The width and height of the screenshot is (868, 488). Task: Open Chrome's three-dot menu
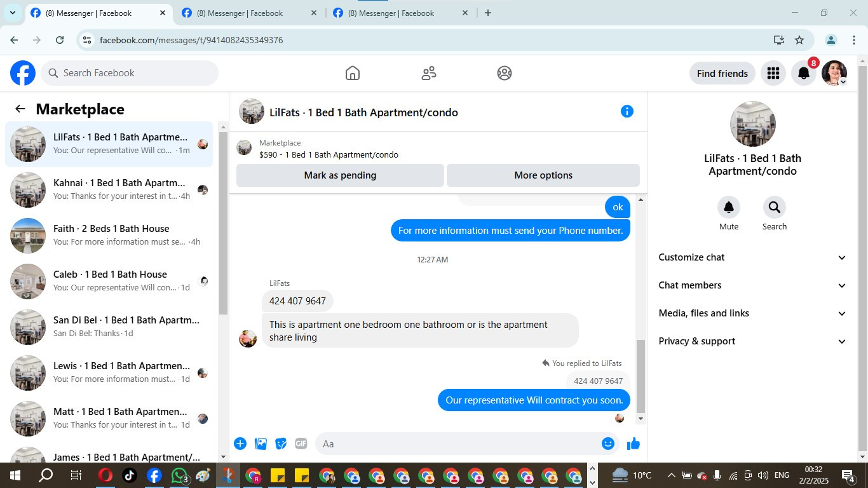click(854, 40)
